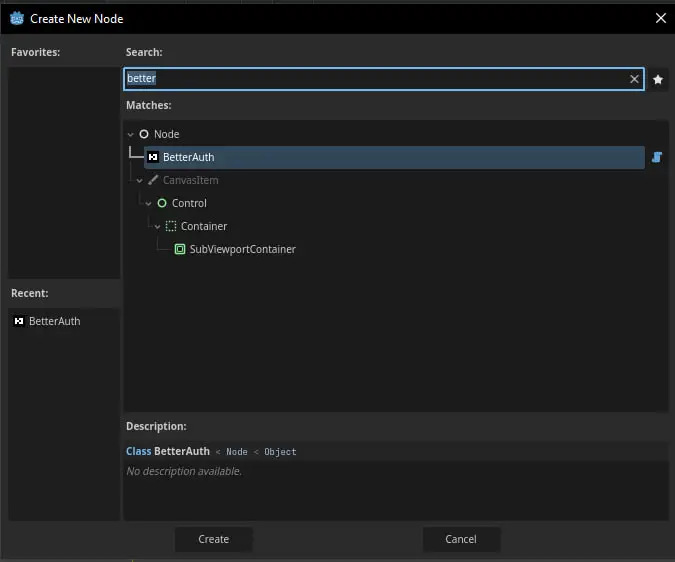Click the SubViewportContainer icon
The image size is (675, 562).
(180, 249)
